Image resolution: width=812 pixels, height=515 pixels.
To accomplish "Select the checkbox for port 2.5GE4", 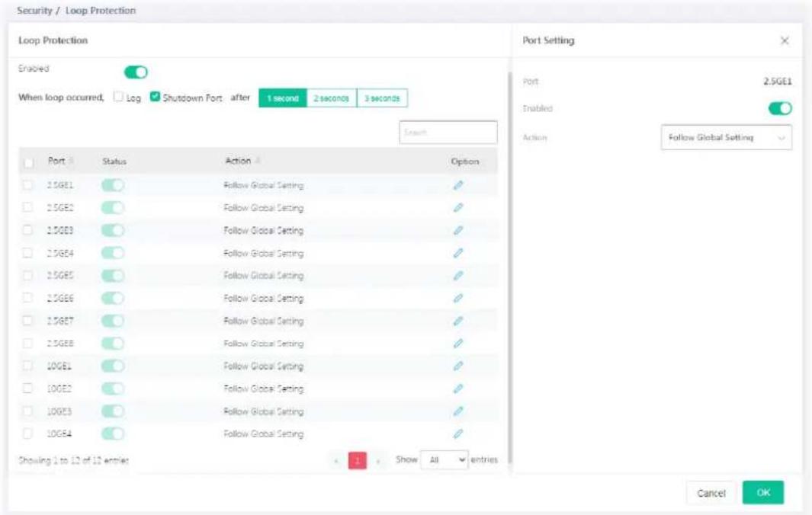I will click(x=27, y=253).
